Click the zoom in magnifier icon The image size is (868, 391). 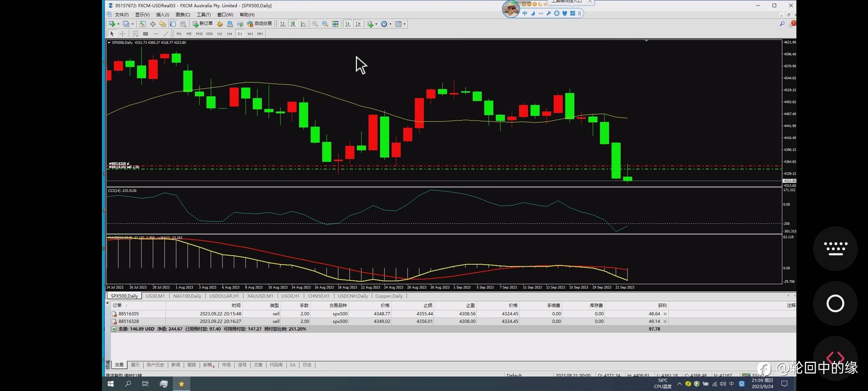coord(315,24)
